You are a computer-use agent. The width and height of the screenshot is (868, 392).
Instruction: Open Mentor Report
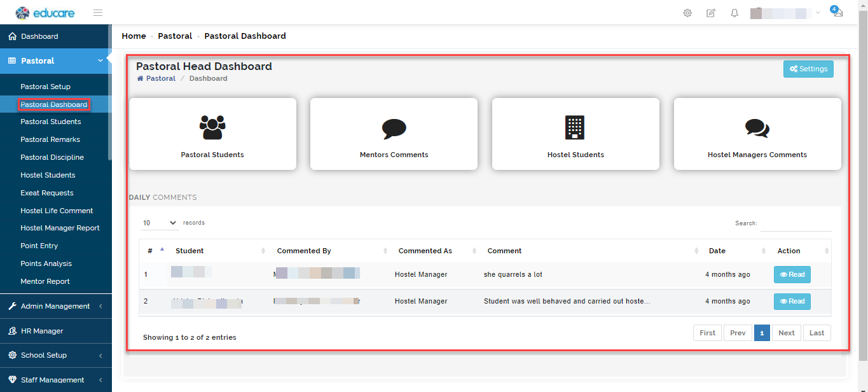pos(45,281)
